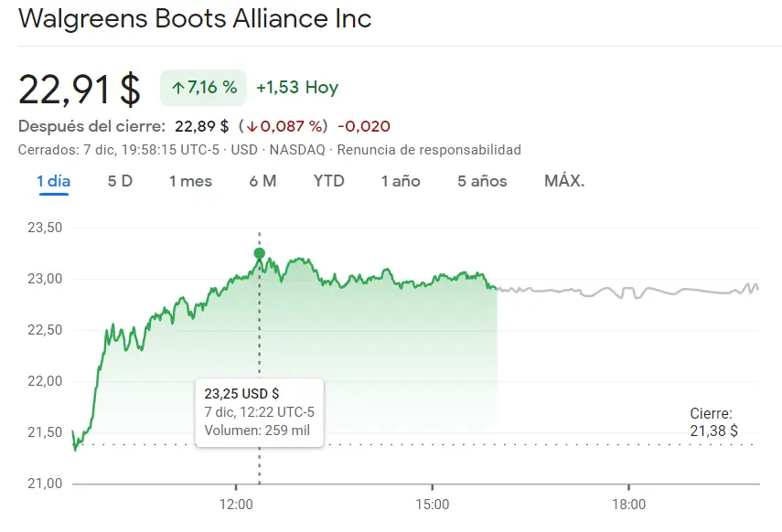Click the green marker dot on the chart
782x532 pixels.
tap(261, 255)
